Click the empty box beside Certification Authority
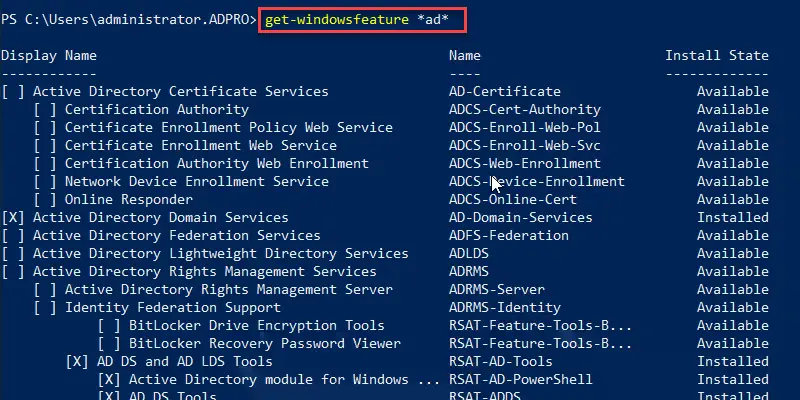The width and height of the screenshot is (800, 400). pos(45,110)
